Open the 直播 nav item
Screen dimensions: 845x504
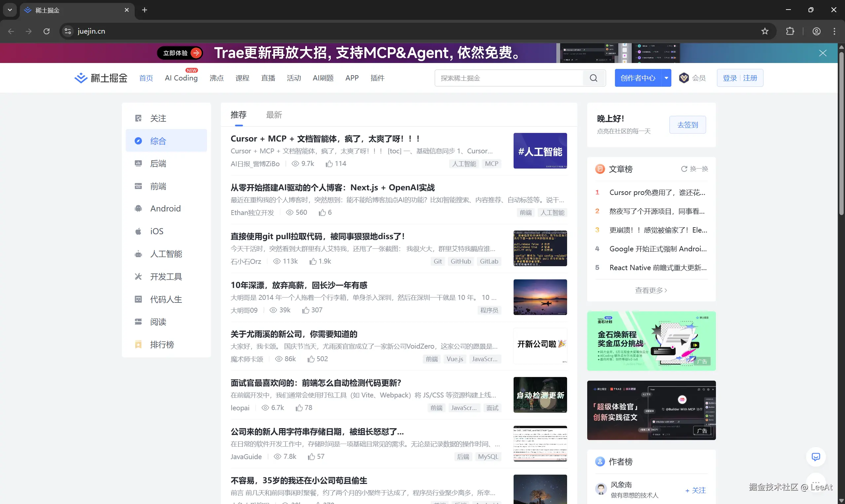click(x=268, y=78)
